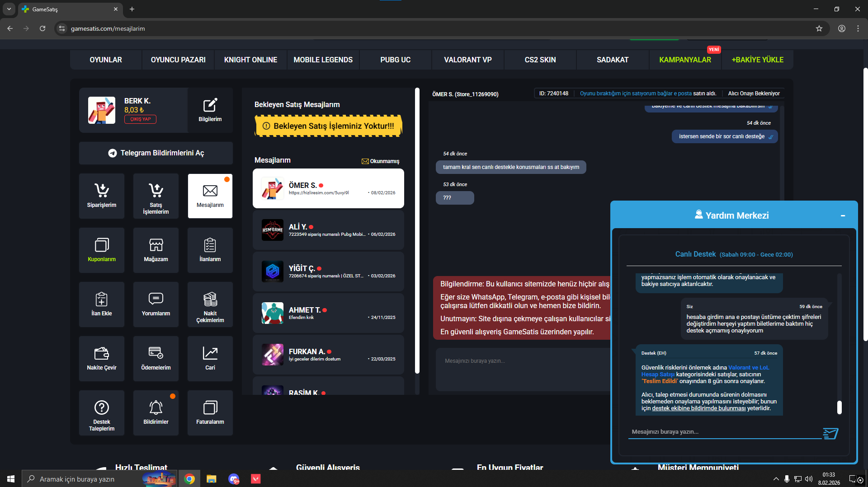This screenshot has height=487, width=868.
Task: Click Telegram Bildirimlerini Aç button
Action: (156, 153)
